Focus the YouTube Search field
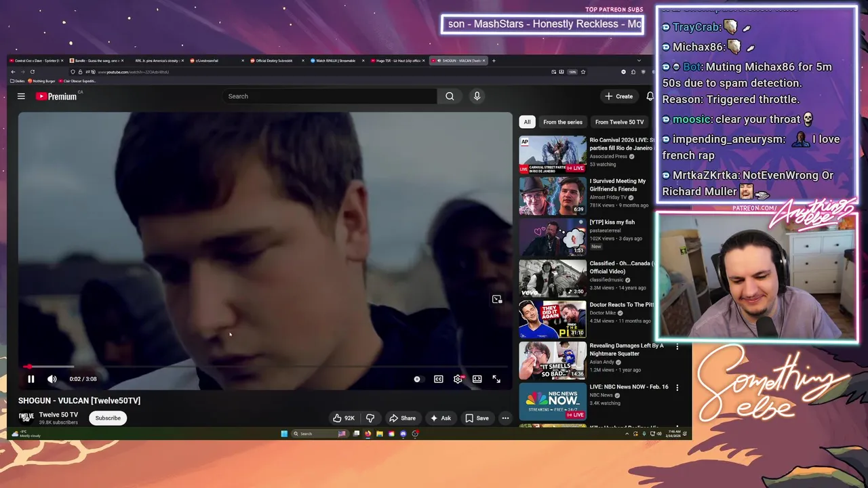 click(330, 96)
